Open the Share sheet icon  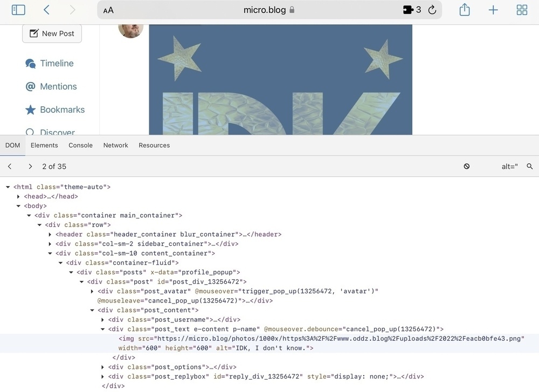465,10
